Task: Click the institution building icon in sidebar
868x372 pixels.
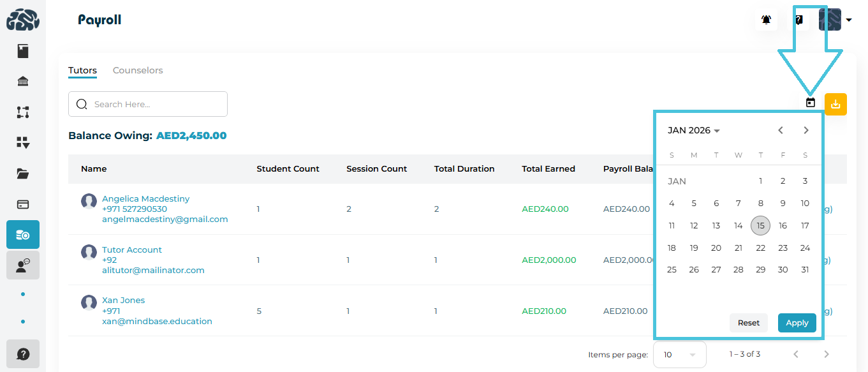Action: click(23, 82)
